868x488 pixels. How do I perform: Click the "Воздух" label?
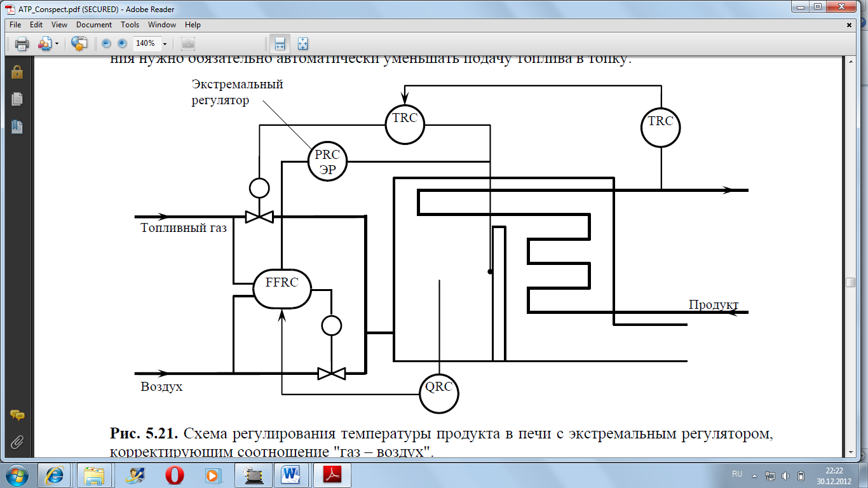(x=161, y=386)
